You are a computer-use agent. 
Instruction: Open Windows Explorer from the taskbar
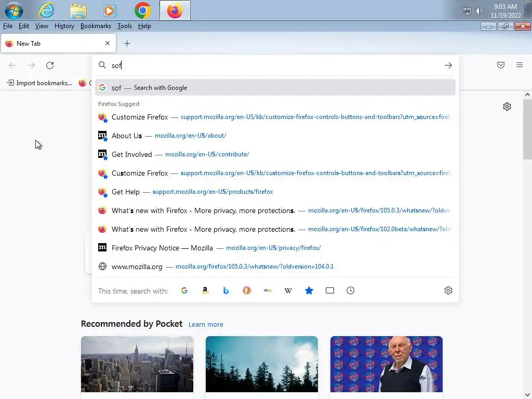point(78,10)
